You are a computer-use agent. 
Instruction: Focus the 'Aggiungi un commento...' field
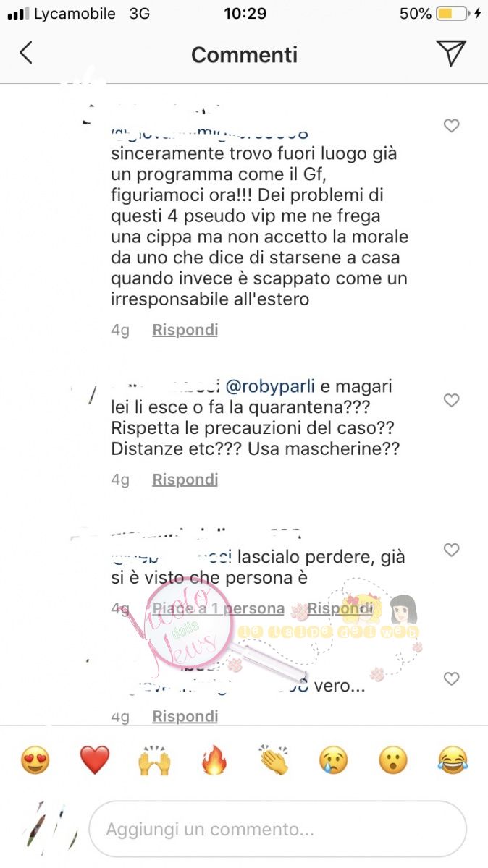(x=277, y=829)
